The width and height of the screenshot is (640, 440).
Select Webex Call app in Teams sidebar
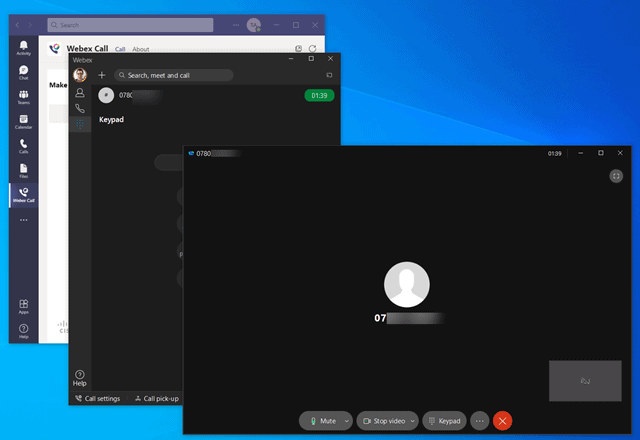click(x=23, y=195)
